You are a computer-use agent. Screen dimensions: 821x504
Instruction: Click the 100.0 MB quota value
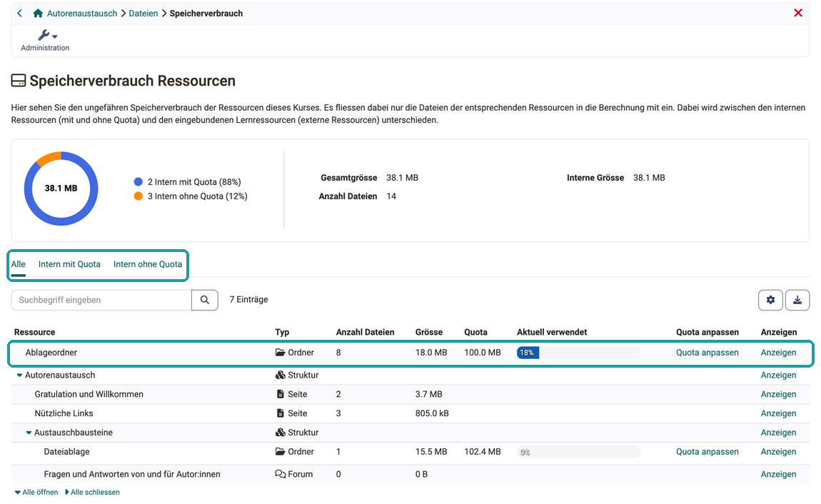tap(482, 352)
